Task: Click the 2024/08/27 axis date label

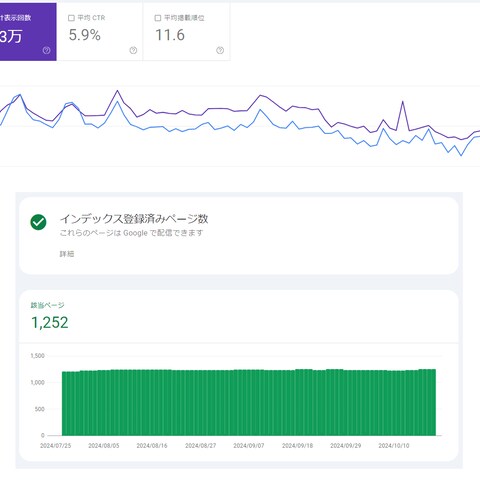Action: pyautogui.click(x=201, y=446)
